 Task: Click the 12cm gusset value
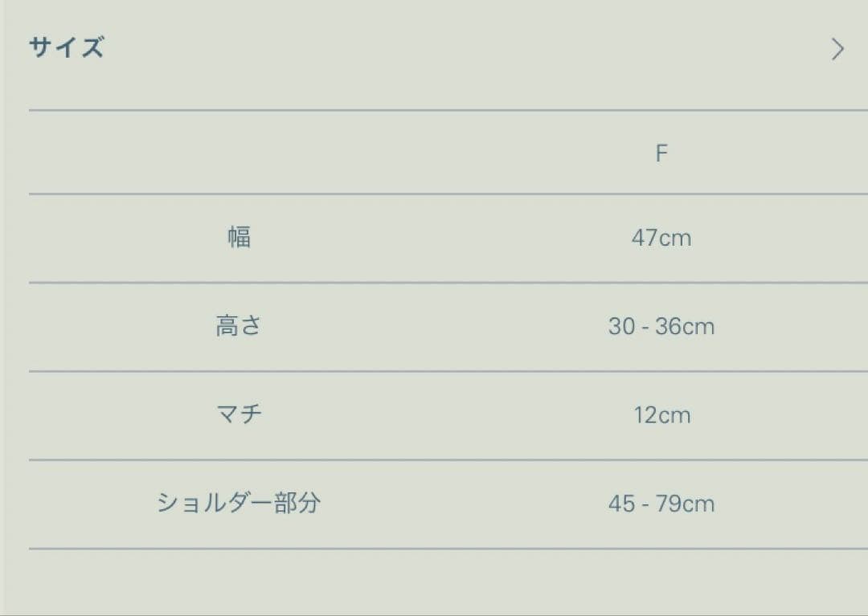click(x=662, y=414)
